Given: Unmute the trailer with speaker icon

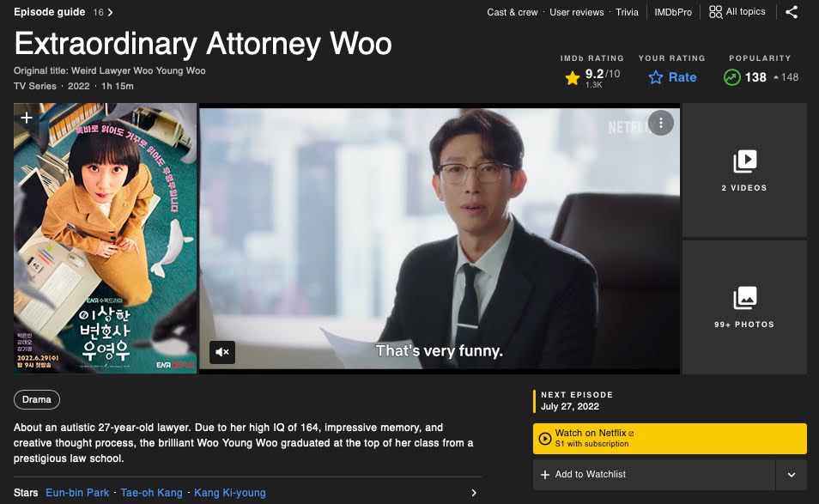Looking at the screenshot, I should (x=222, y=352).
